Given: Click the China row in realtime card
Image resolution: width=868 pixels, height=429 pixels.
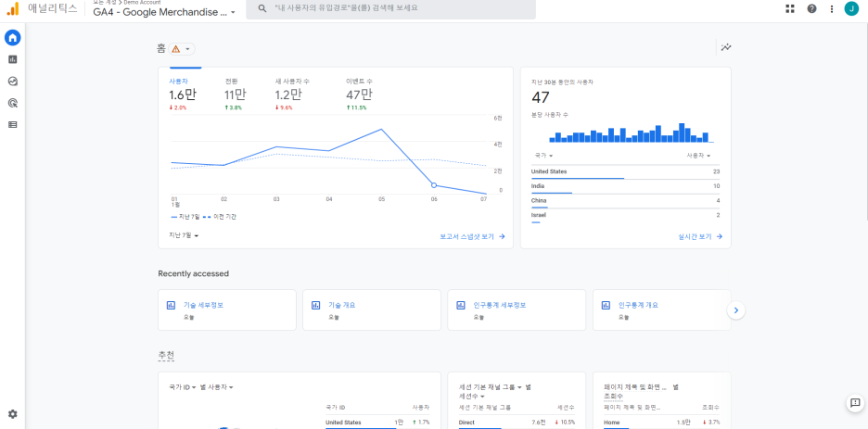Looking at the screenshot, I should 626,201.
